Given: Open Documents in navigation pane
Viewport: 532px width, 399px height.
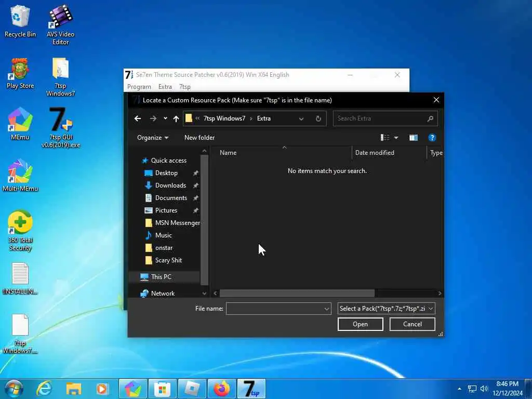Looking at the screenshot, I should [x=171, y=198].
